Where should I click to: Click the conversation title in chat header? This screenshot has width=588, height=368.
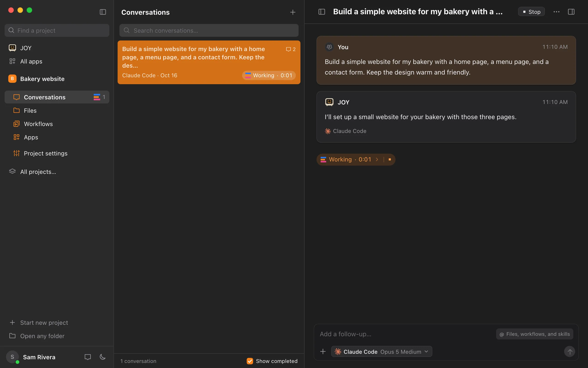(418, 12)
